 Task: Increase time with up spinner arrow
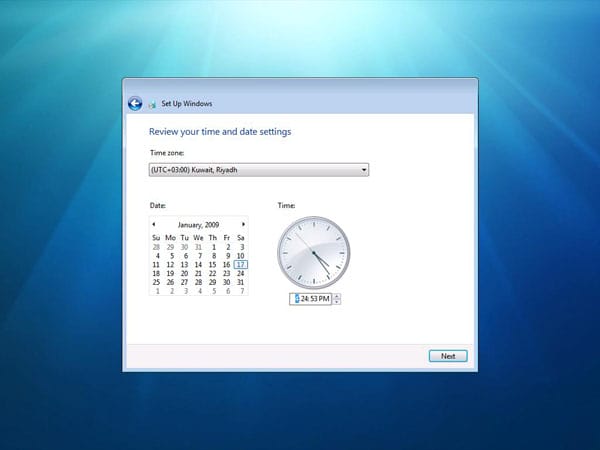(338, 296)
